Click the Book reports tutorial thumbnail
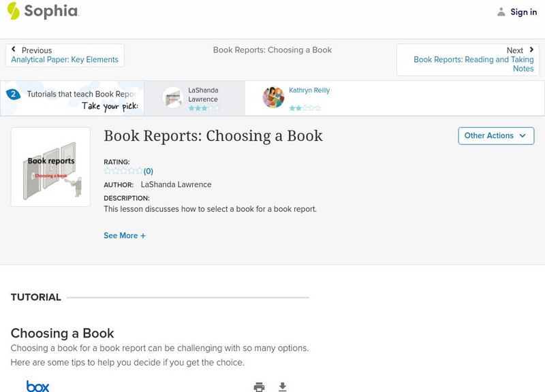This screenshot has height=392, width=545. coord(50,167)
